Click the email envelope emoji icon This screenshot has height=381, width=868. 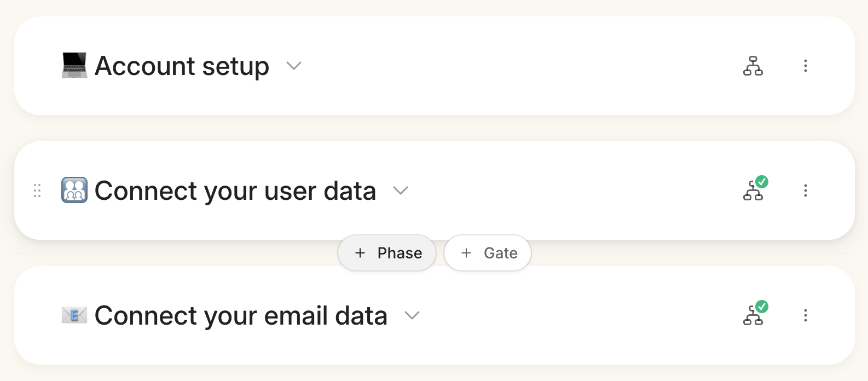pyautogui.click(x=74, y=315)
